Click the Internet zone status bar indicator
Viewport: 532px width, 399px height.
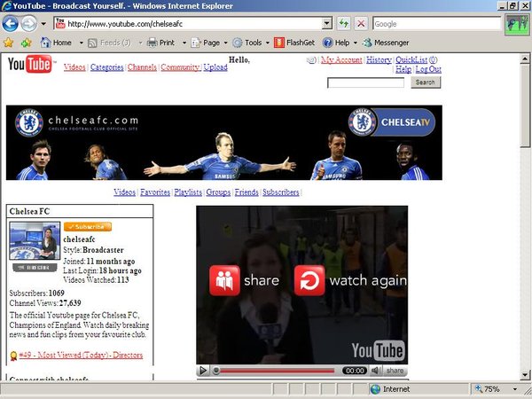tap(390, 389)
